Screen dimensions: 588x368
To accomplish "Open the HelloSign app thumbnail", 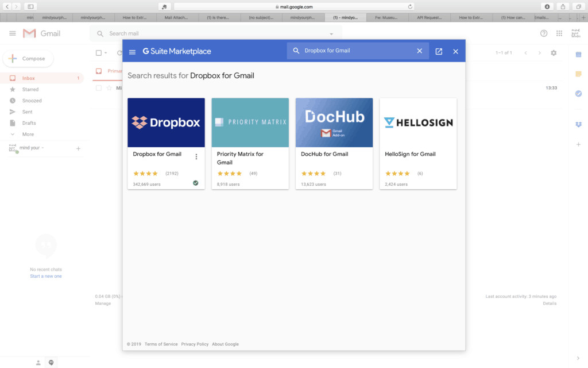I will (418, 122).
